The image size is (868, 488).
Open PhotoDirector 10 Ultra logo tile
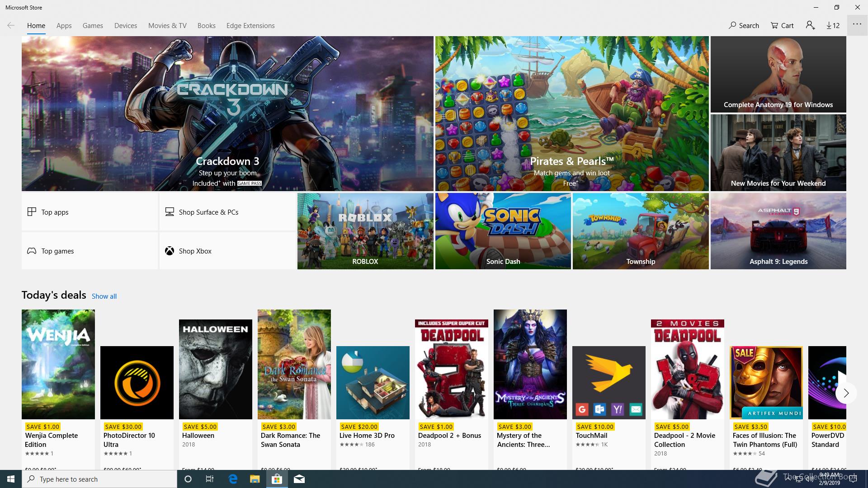point(137,383)
